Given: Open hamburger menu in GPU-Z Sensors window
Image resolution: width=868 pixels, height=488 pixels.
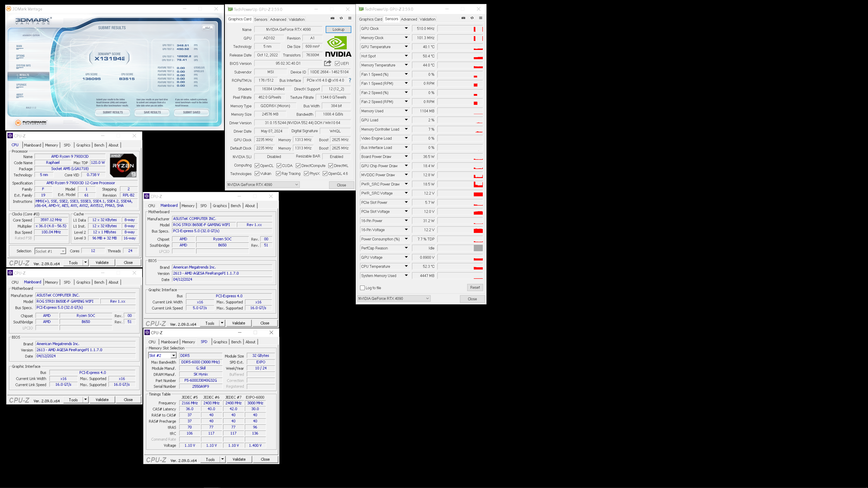Looking at the screenshot, I should (x=481, y=18).
